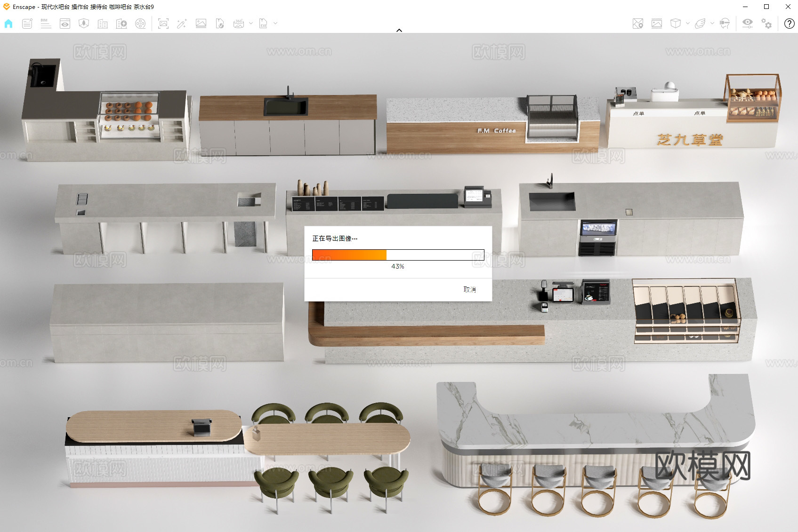The width and height of the screenshot is (798, 532).
Task: Click the Screenshot capture icon
Action: pyautogui.click(x=163, y=24)
